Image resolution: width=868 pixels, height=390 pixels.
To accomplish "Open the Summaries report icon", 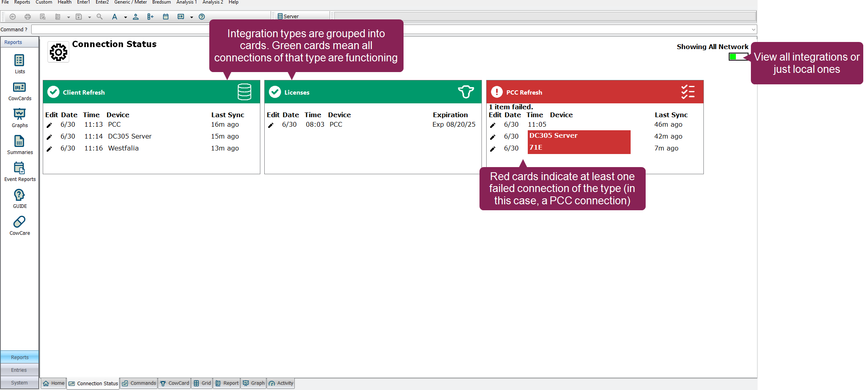I will click(x=19, y=145).
